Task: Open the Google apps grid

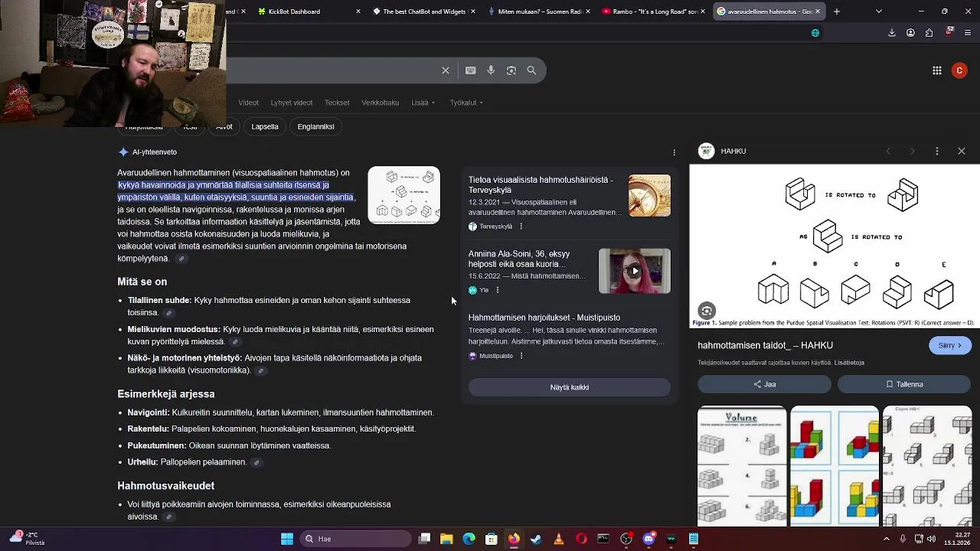Action: (937, 70)
